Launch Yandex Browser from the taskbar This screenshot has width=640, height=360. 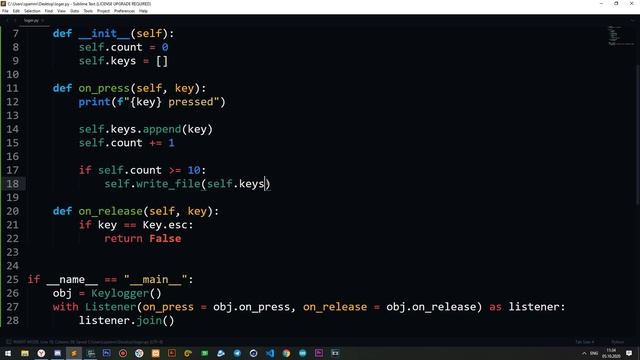(x=41, y=353)
